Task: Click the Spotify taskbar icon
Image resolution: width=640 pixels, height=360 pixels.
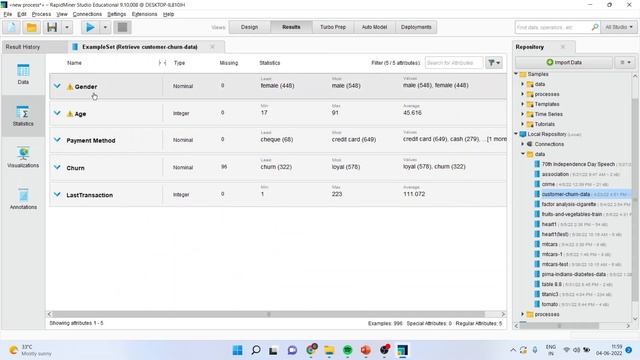Action: point(347,350)
